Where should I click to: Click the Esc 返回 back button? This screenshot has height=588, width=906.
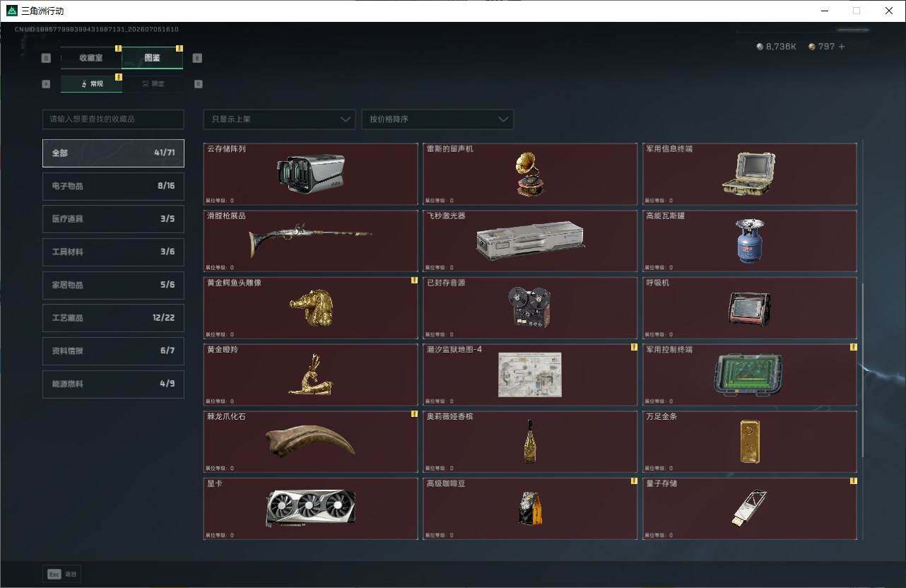(62, 575)
